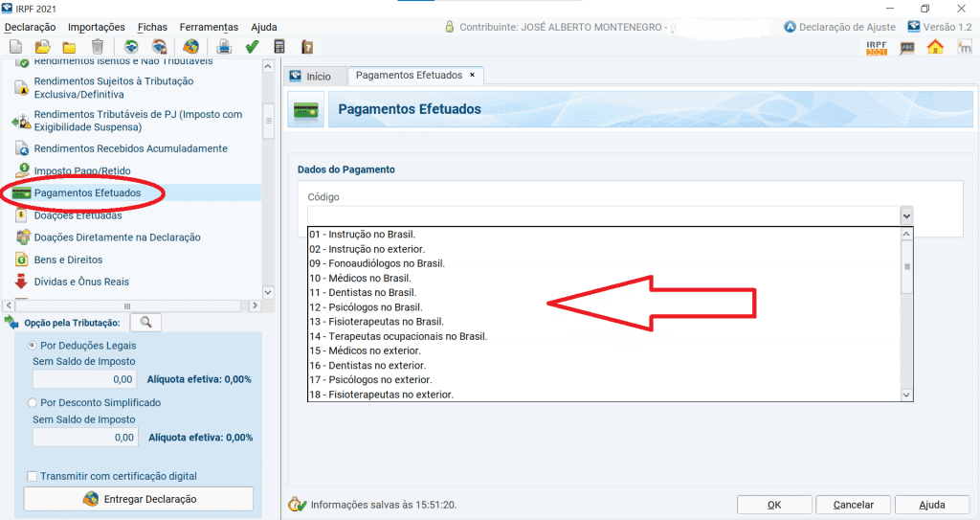Click the backup copy icon with red arrow
980x520 pixels.
(x=160, y=46)
